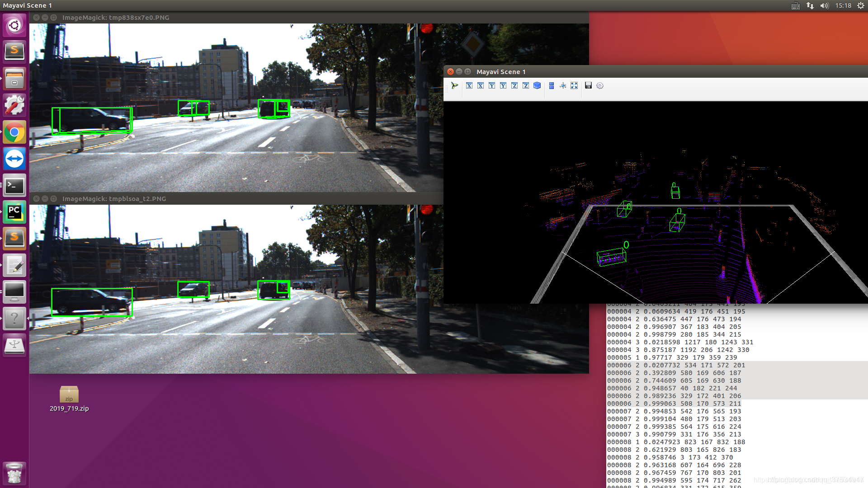Launch PyCharm from the dock
This screenshot has width=868, height=488.
click(14, 212)
